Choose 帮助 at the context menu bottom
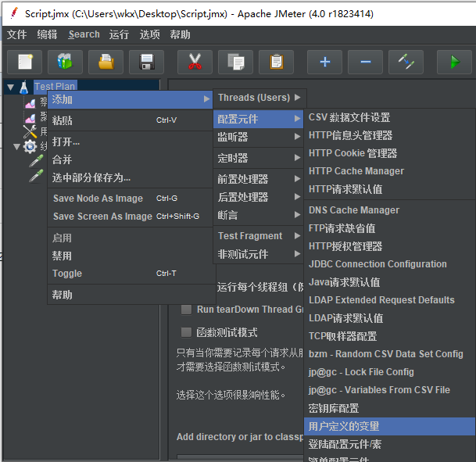This screenshot has width=476, height=462. [x=131, y=295]
